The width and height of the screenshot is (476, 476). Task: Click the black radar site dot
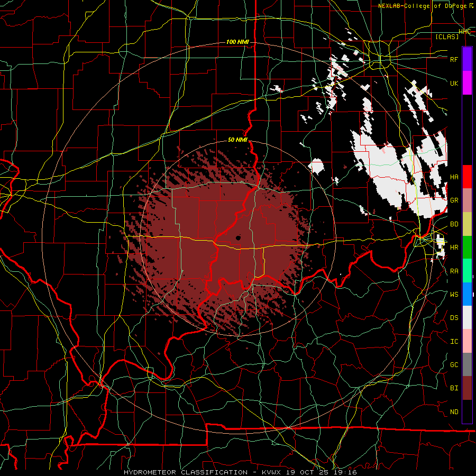239,238
